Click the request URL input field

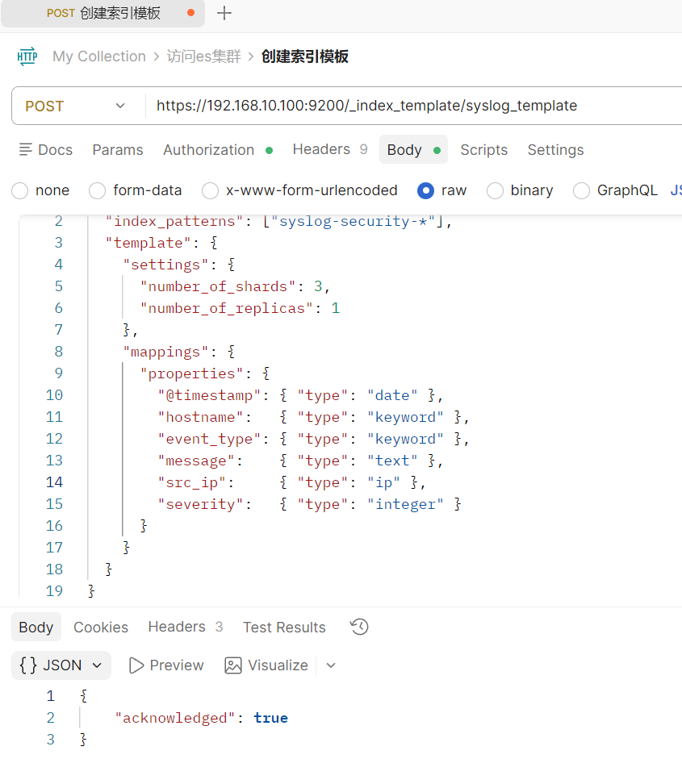[x=404, y=106]
